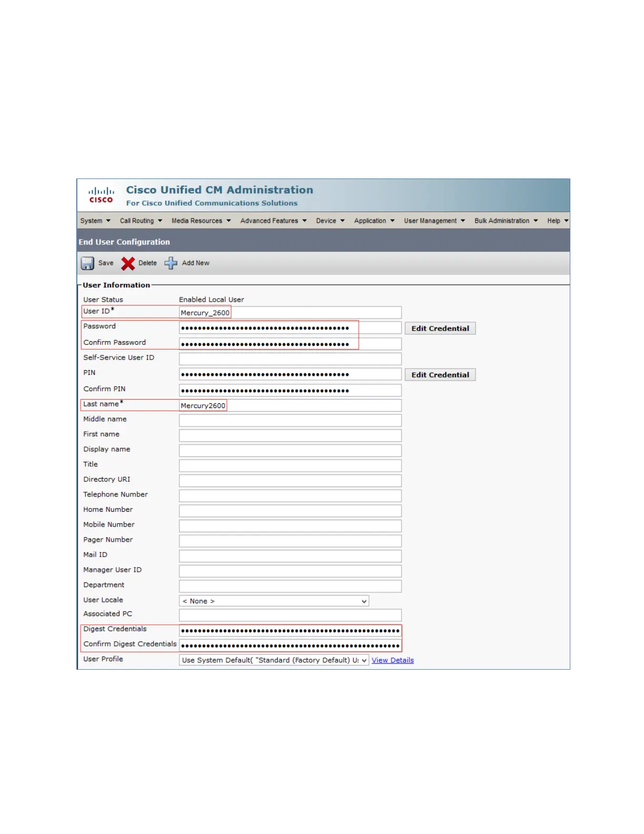Open the View Details link
This screenshot has height=834, width=644.
(x=393, y=660)
